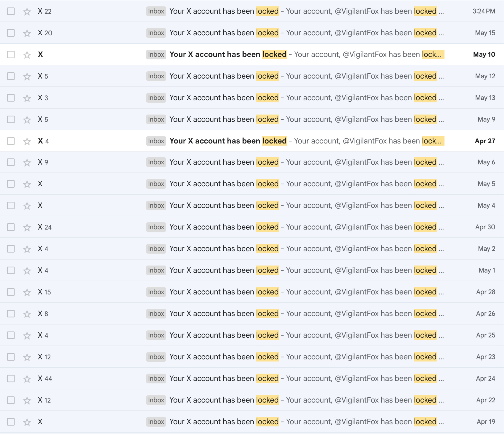Star the May 4 email
Viewport: 504px width, 434px height.
point(27,206)
